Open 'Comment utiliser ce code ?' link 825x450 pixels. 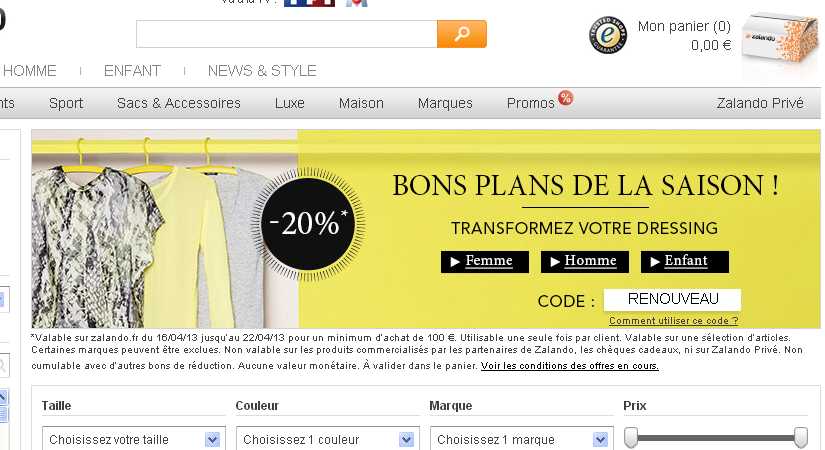673,321
